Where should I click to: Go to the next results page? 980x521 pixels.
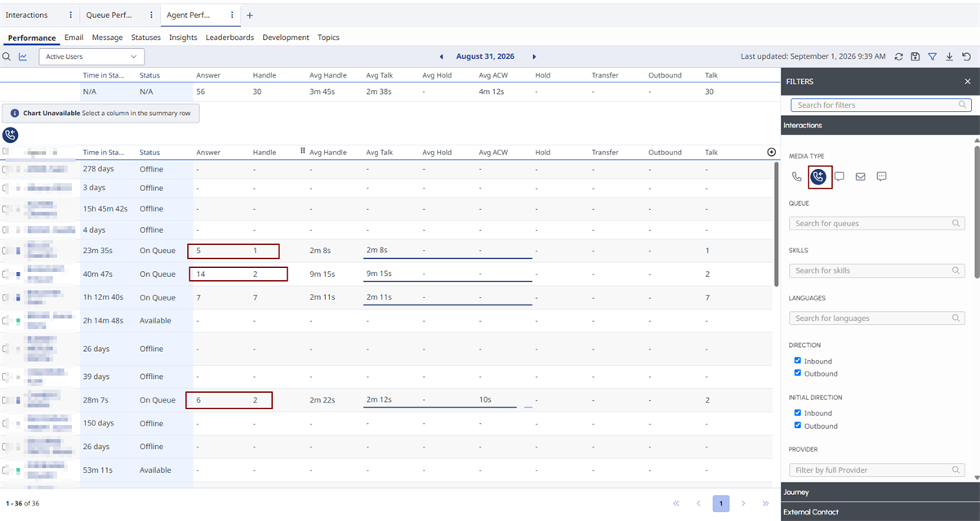pyautogui.click(x=743, y=504)
